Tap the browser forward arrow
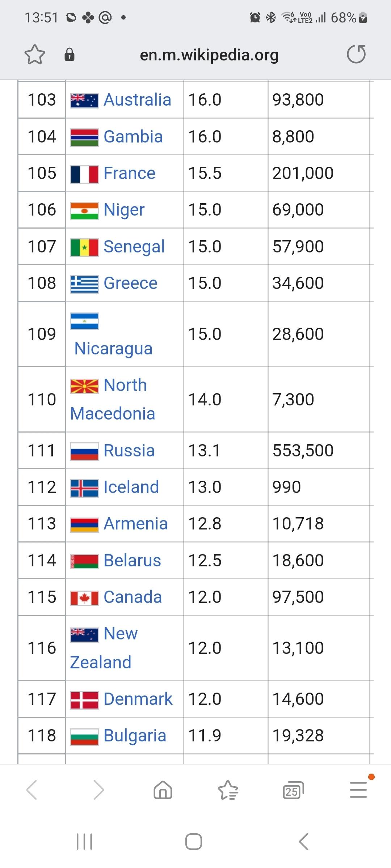Image resolution: width=391 pixels, height=868 pixels. pyautogui.click(x=98, y=790)
